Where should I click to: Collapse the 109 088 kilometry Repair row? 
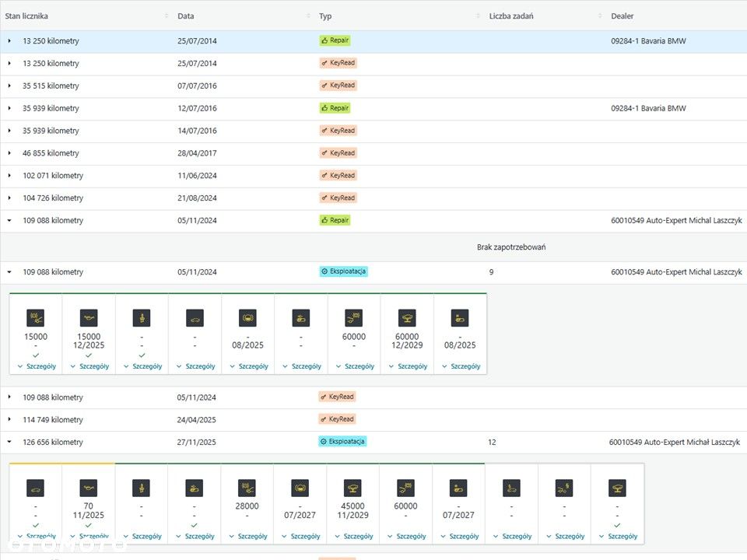tap(9, 220)
